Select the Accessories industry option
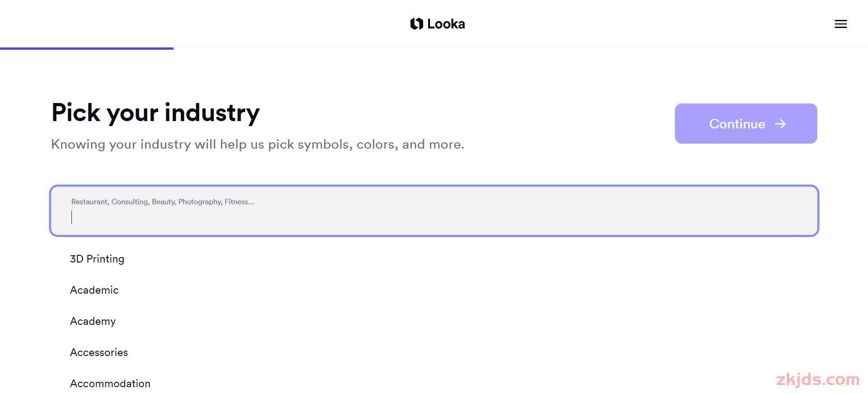868x394 pixels. [x=99, y=352]
